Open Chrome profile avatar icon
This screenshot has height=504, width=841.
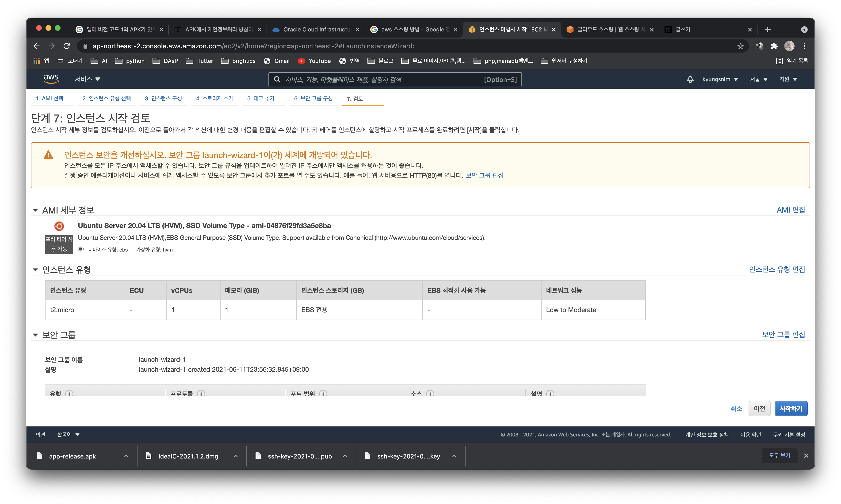coord(789,46)
